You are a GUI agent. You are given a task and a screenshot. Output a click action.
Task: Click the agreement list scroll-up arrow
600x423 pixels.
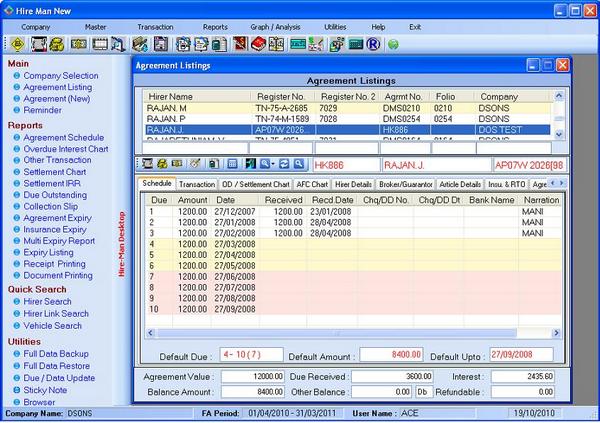click(x=559, y=96)
